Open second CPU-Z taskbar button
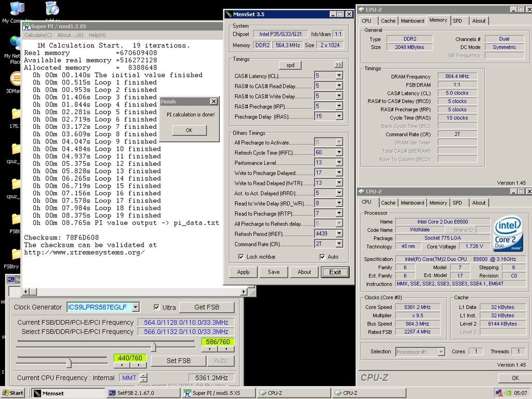The width and height of the screenshot is (532, 399). pyautogui.click(x=368, y=393)
